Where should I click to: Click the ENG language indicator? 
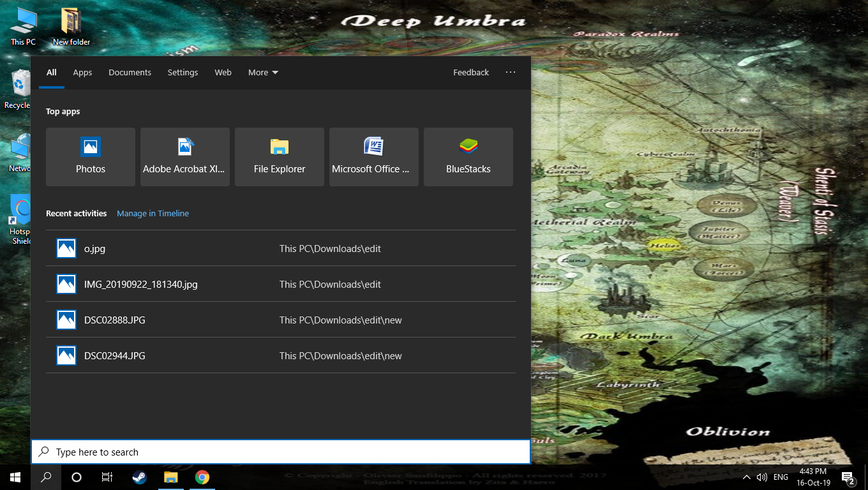click(x=781, y=477)
